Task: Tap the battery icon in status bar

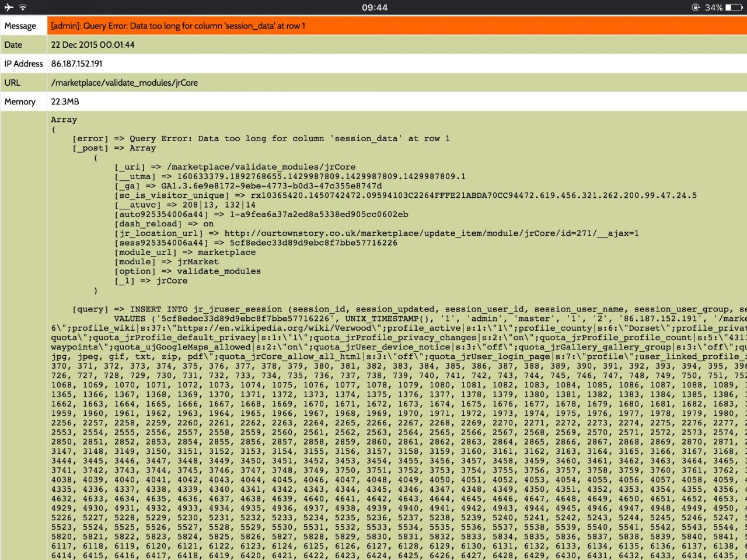Action: [x=734, y=8]
